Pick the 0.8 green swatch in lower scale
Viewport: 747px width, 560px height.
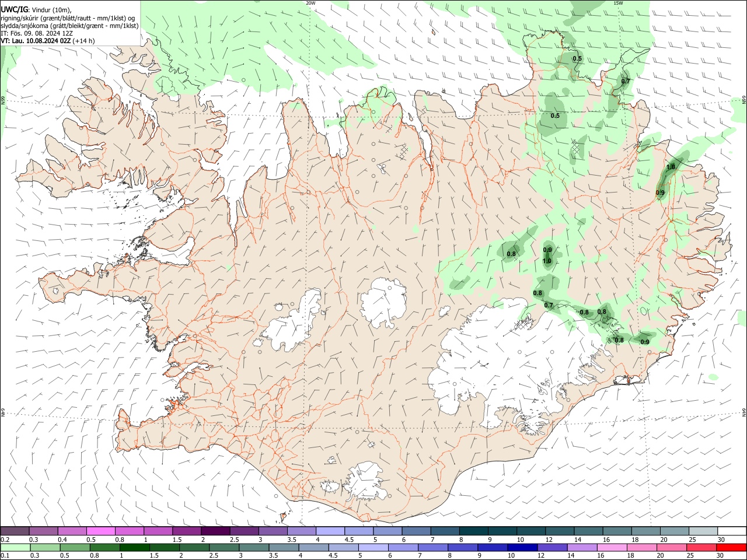click(104, 548)
